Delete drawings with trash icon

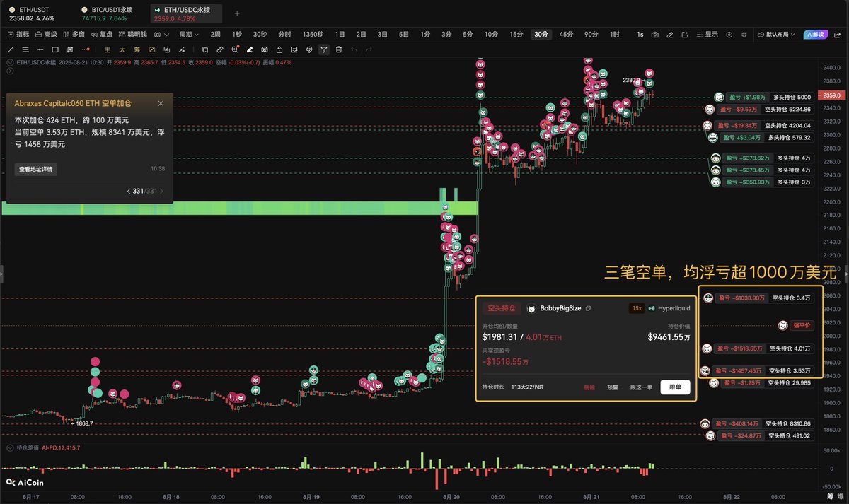coord(339,49)
